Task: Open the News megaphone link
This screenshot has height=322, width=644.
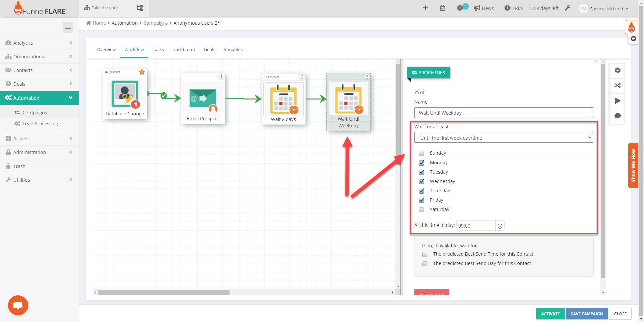Action: [x=484, y=8]
